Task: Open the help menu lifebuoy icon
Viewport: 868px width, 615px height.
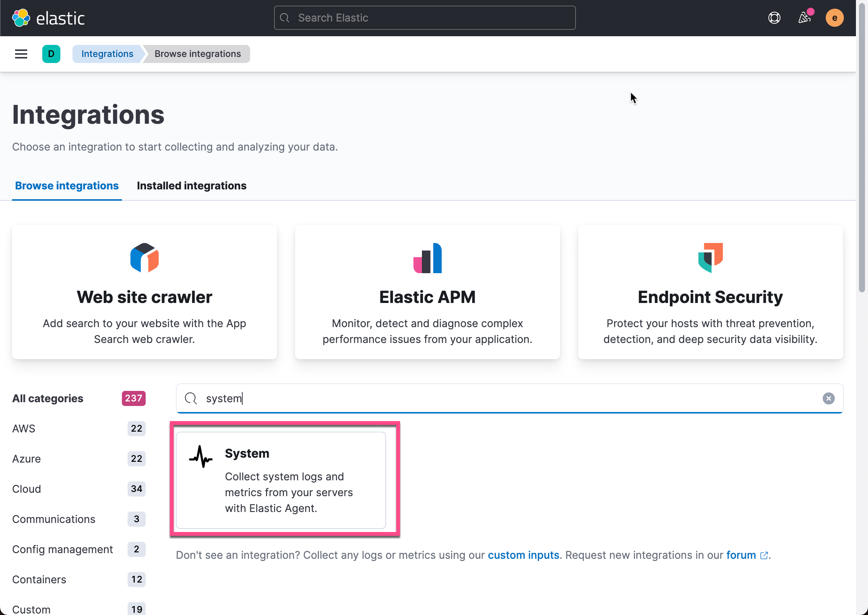Action: pyautogui.click(x=774, y=18)
